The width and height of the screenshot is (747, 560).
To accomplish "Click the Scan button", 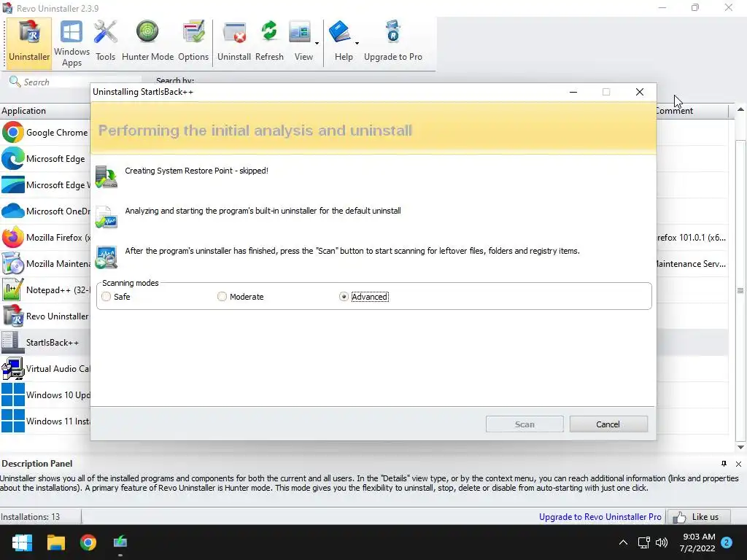I will coord(525,424).
